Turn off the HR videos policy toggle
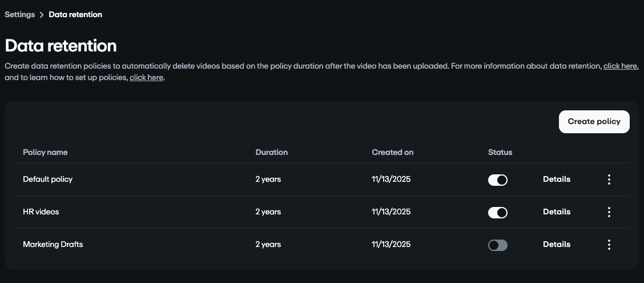This screenshot has height=283, width=644. click(x=497, y=213)
